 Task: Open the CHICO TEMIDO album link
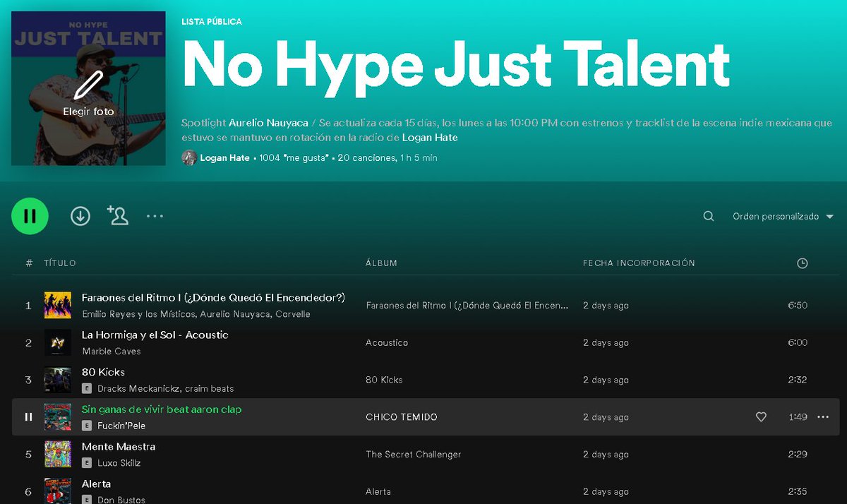click(402, 417)
